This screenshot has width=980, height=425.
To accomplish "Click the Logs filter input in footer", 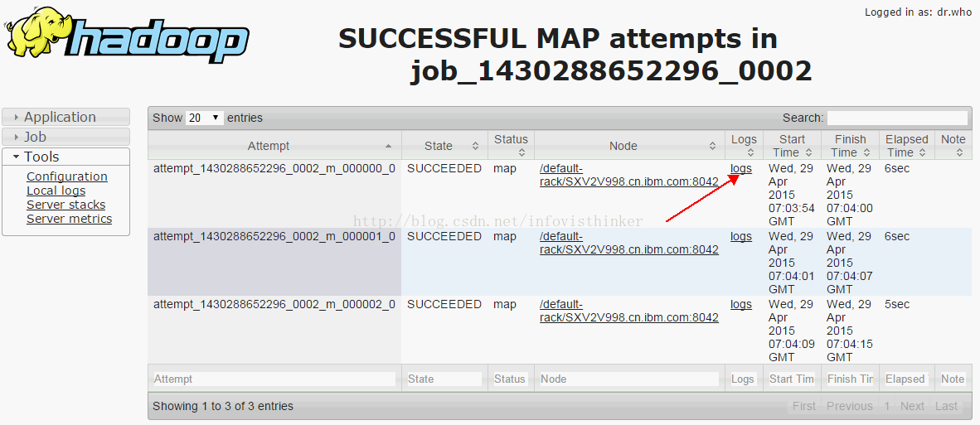I will 744,379.
